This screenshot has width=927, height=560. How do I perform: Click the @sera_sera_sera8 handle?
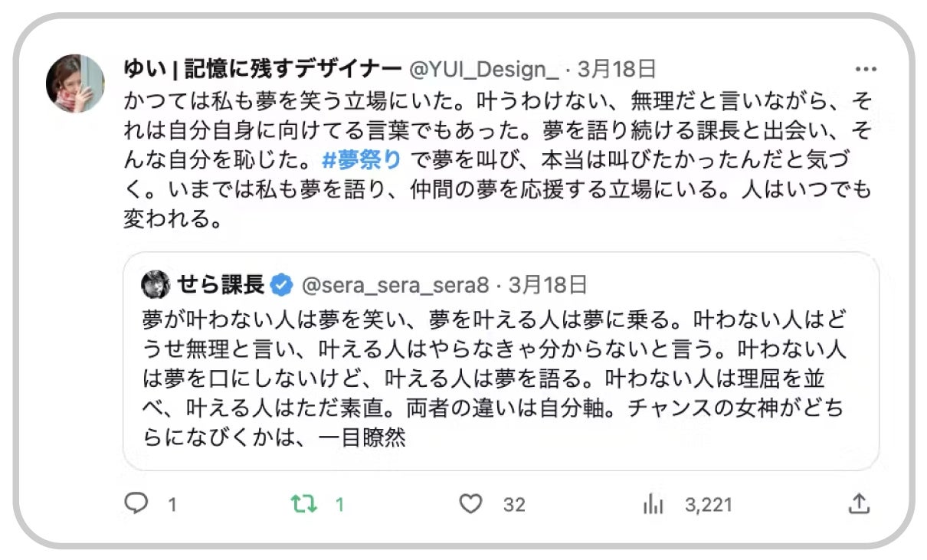(395, 285)
